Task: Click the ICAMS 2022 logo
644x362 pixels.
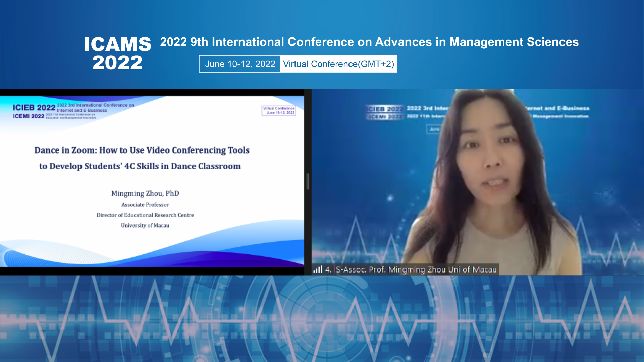Action: tap(117, 53)
